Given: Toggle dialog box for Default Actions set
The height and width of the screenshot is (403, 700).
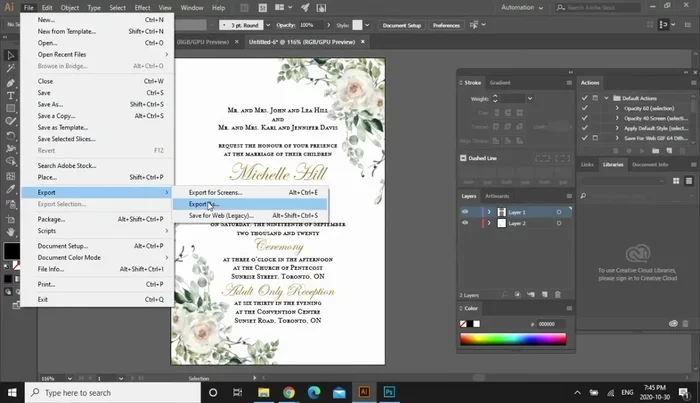Looking at the screenshot, I should [x=595, y=98].
